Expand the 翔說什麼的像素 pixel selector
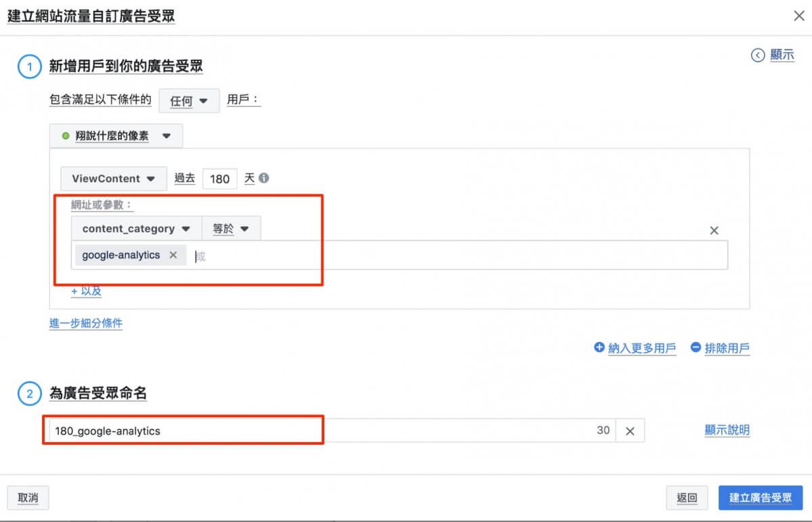Viewport: 812px width, 522px height. [x=116, y=136]
